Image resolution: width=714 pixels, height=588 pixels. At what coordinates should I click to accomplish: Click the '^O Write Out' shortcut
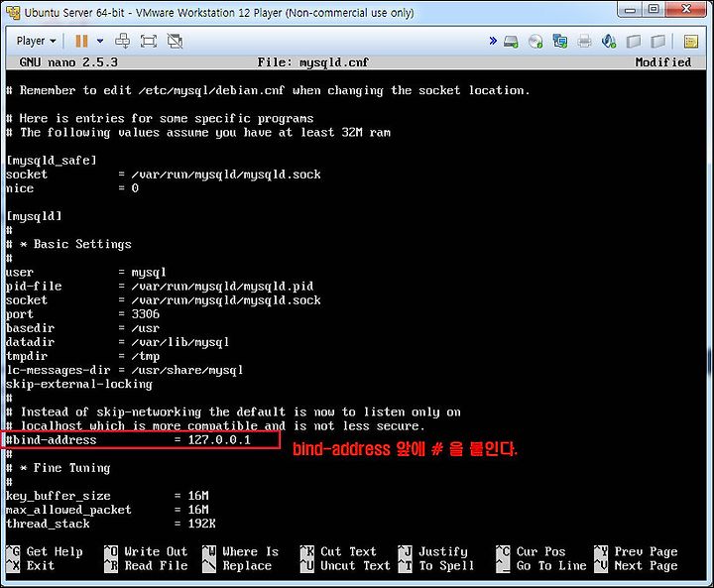[x=146, y=551]
